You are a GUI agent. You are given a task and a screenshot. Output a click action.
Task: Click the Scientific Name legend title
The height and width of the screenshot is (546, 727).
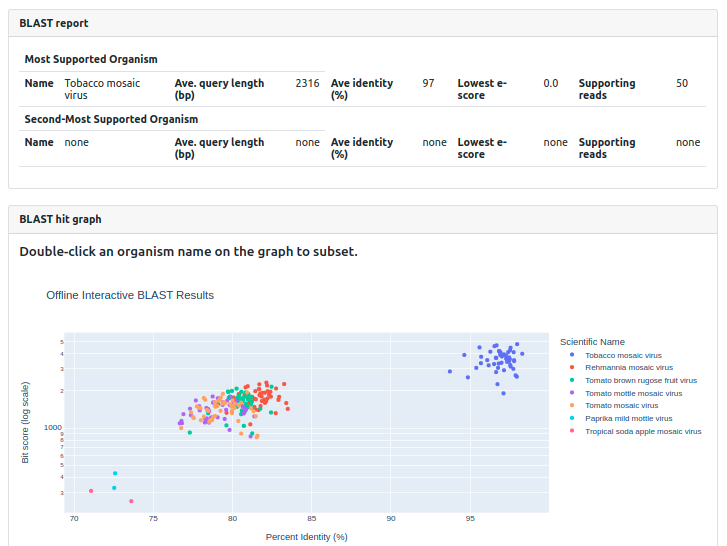click(x=592, y=342)
